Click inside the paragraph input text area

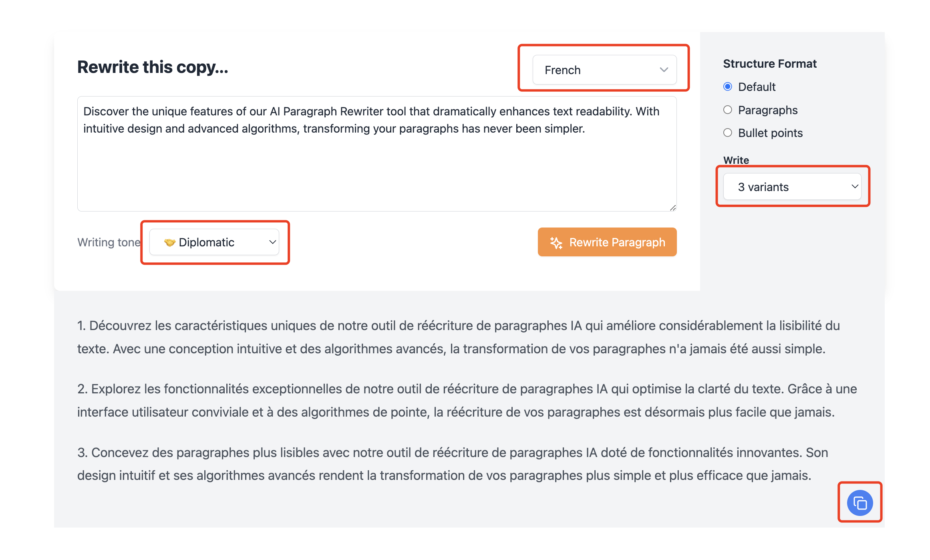(x=376, y=154)
